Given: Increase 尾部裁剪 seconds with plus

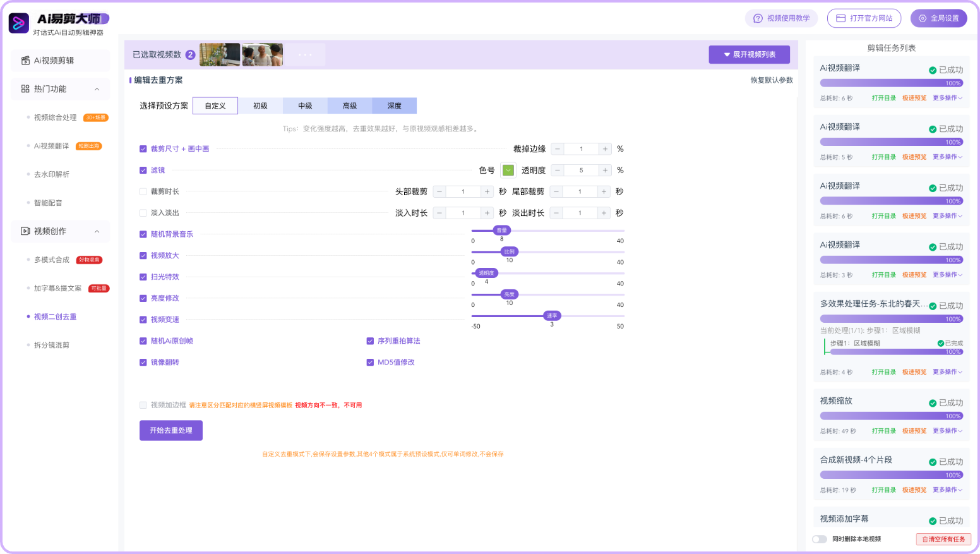Looking at the screenshot, I should pos(604,192).
